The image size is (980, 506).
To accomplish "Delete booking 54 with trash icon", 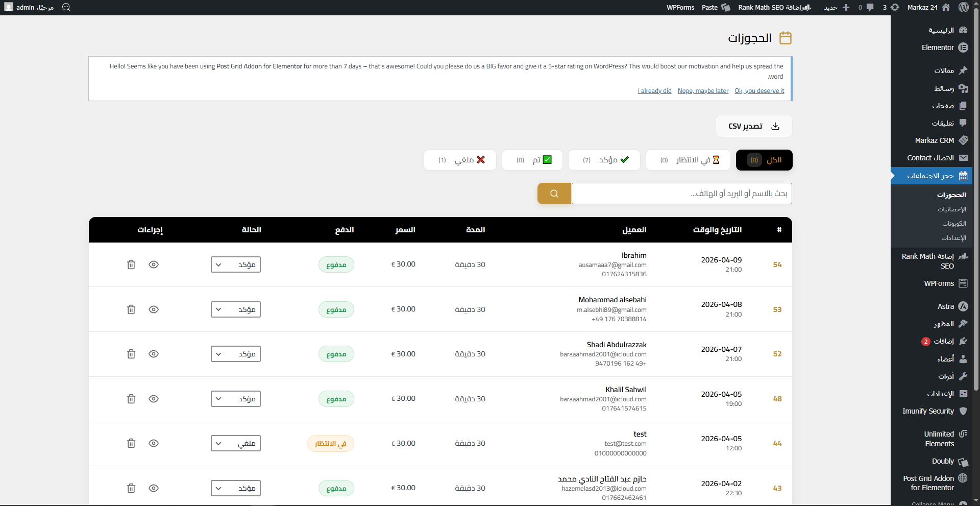I will (x=131, y=264).
